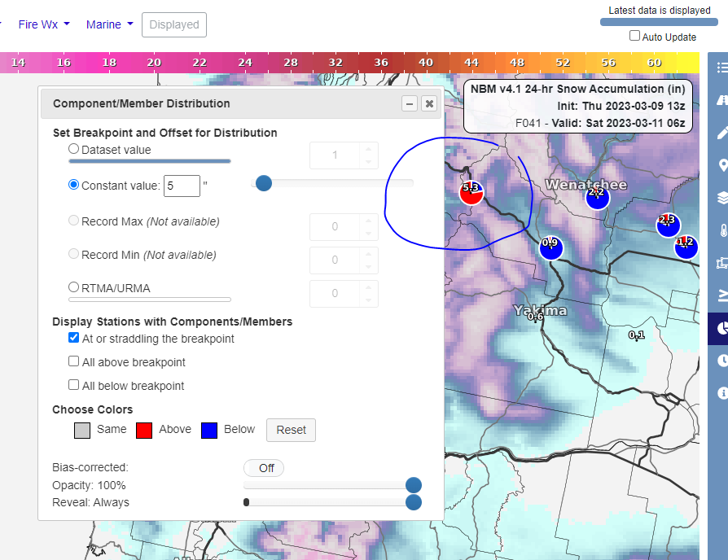Expand the Fire Wx dropdown menu
This screenshot has width=728, height=560.
(x=44, y=24)
